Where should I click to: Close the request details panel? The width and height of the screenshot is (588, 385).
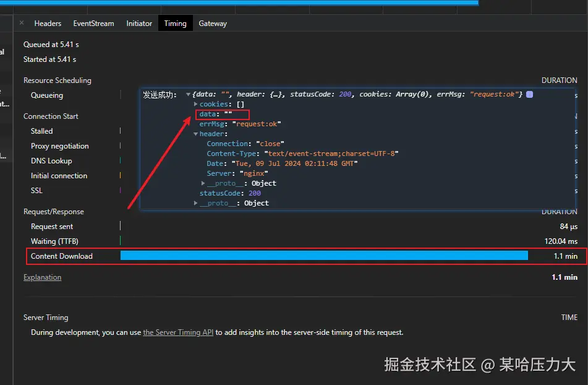pyautogui.click(x=22, y=23)
